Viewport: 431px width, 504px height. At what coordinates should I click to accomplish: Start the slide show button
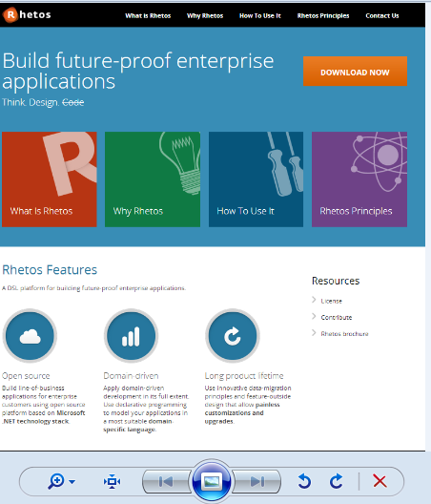(x=212, y=481)
